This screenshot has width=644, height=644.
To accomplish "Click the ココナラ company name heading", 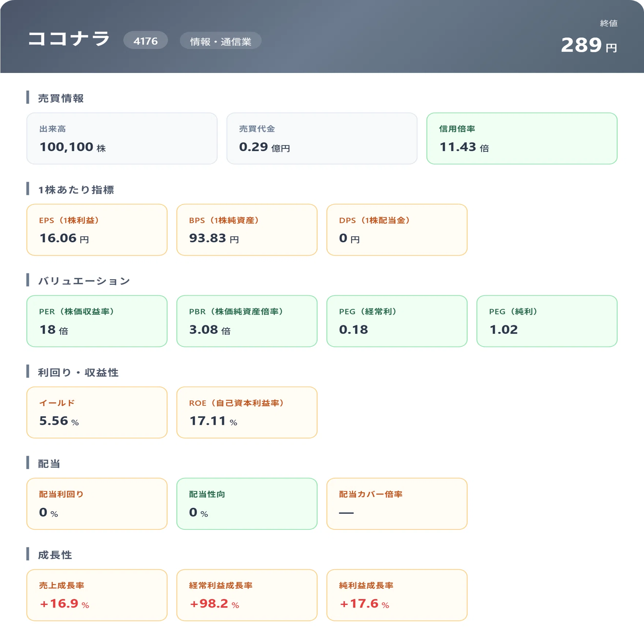I will [69, 39].
